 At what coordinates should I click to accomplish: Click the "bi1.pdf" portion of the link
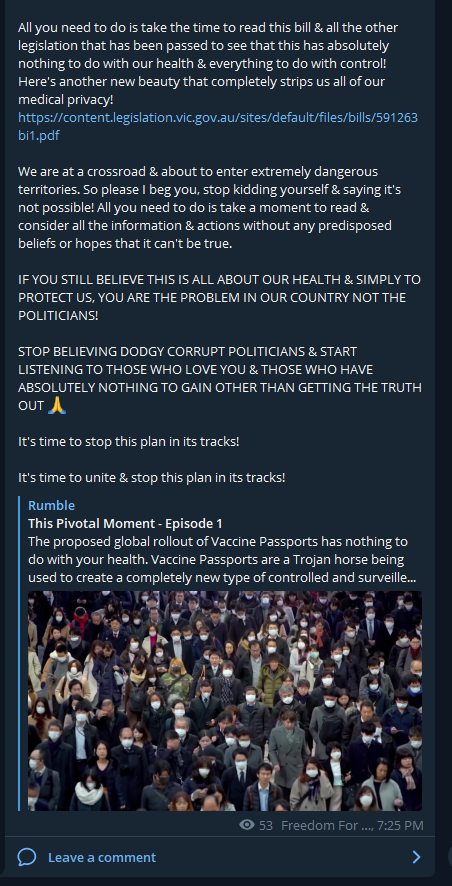(x=38, y=136)
